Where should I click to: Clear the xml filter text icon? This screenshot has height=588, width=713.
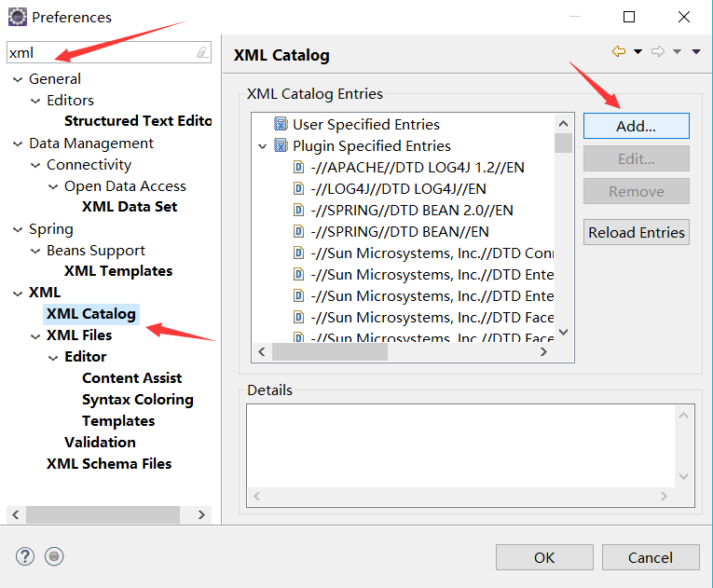pos(202,53)
